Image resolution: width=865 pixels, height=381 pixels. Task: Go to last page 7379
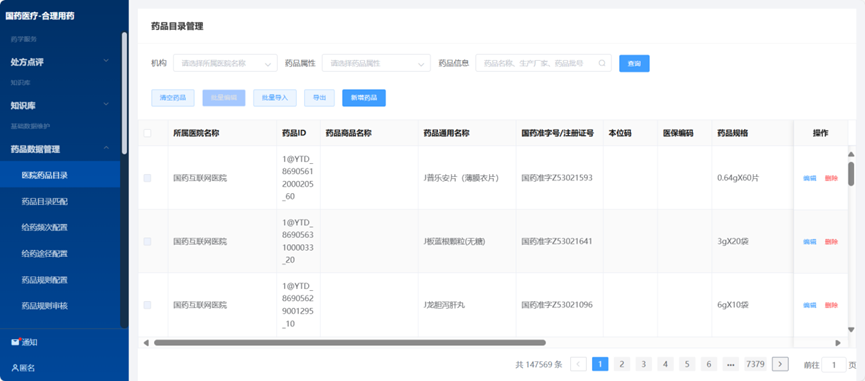coord(755,364)
